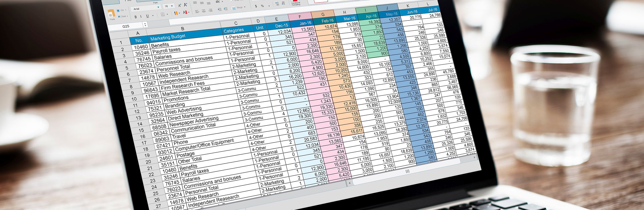Select column B header
The height and width of the screenshot is (210, 644).
coord(183,29)
